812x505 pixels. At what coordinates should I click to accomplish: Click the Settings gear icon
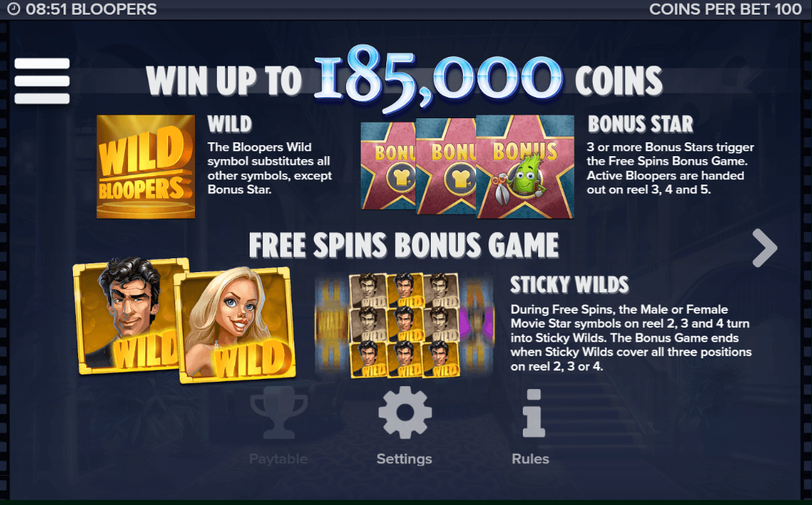(405, 413)
